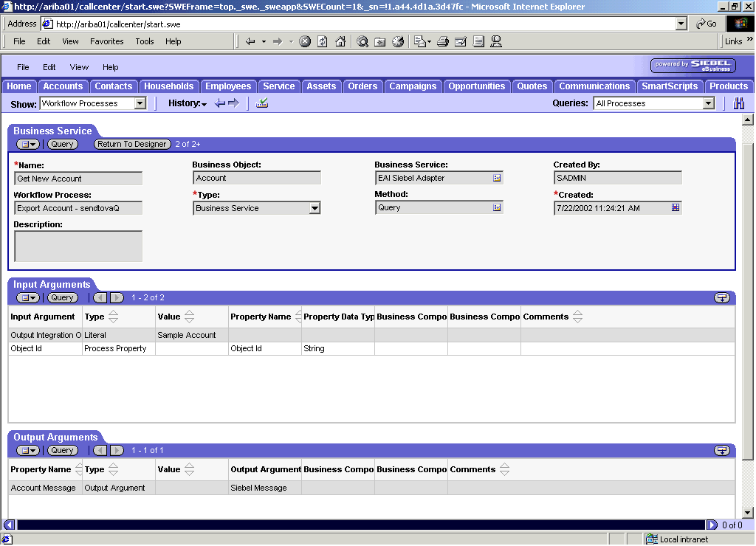Open the Type dropdown showing Business Service
The image size is (756, 546).
[x=315, y=208]
